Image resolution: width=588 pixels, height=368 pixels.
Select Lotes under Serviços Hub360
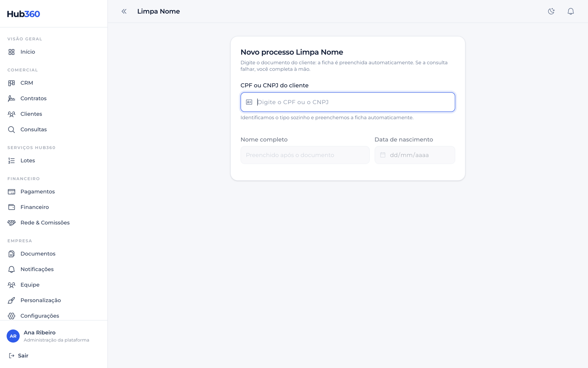pos(54,161)
